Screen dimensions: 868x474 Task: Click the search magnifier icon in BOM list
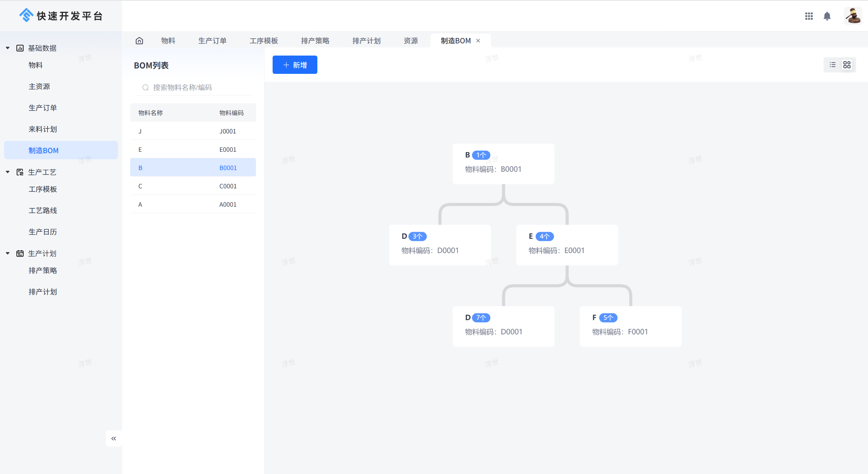pos(145,88)
